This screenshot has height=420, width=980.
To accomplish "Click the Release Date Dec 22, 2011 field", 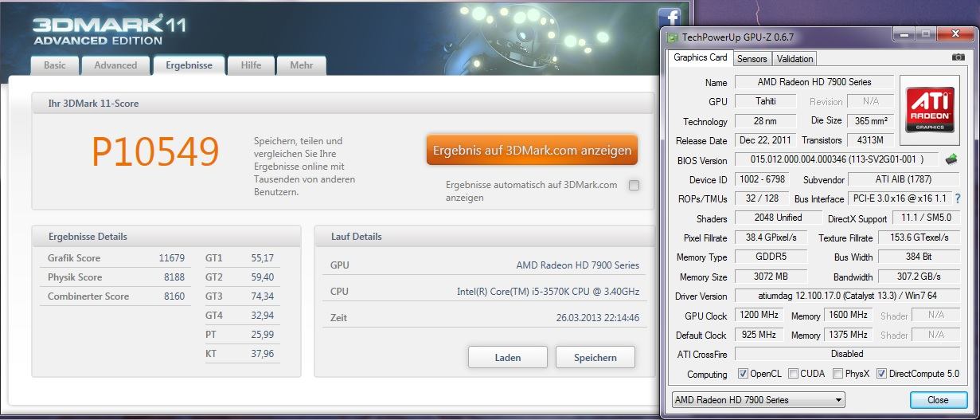I will pyautogui.click(x=765, y=140).
